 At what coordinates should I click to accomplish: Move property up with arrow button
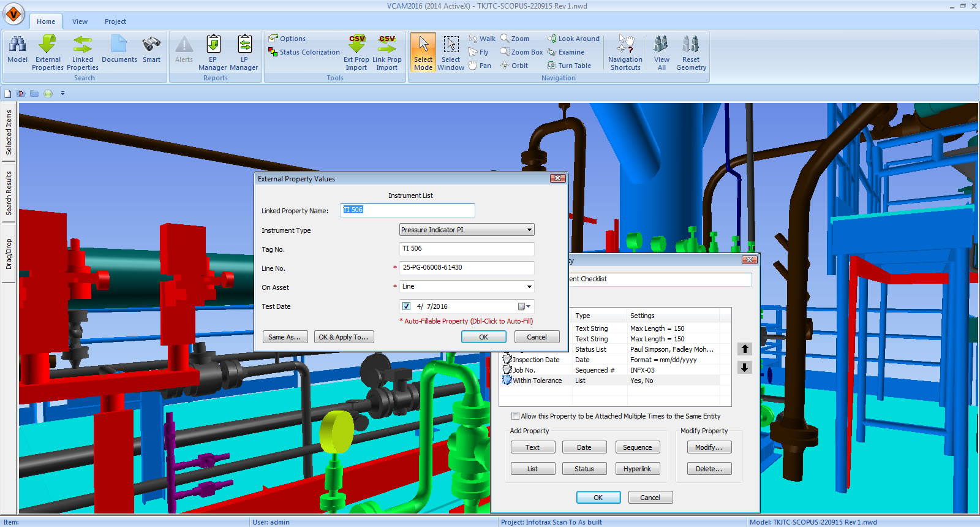click(745, 349)
